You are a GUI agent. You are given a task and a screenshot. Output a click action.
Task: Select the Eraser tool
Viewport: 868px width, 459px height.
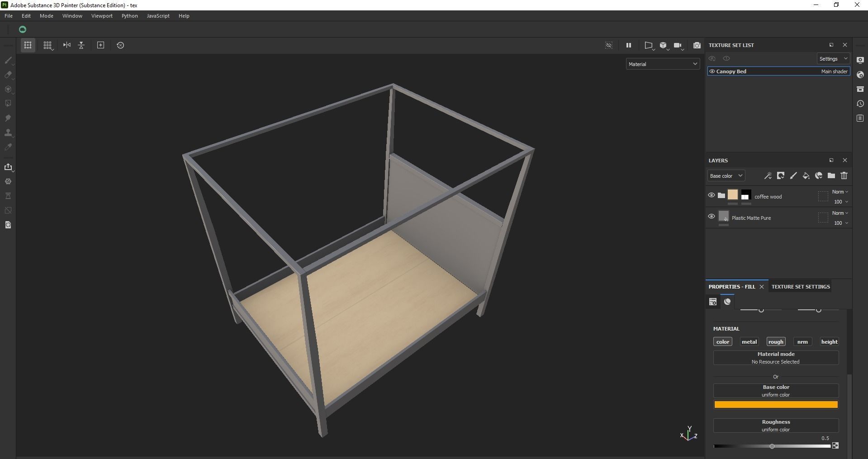point(8,75)
